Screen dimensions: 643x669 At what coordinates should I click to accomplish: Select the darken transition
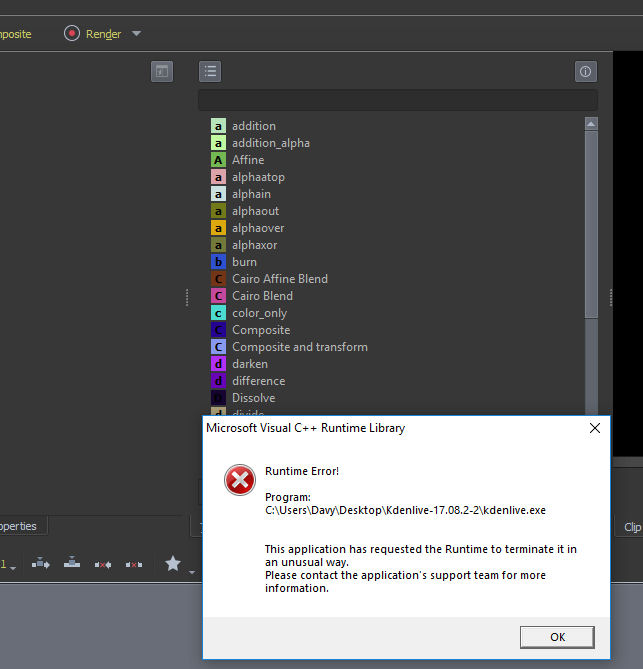coord(239,364)
